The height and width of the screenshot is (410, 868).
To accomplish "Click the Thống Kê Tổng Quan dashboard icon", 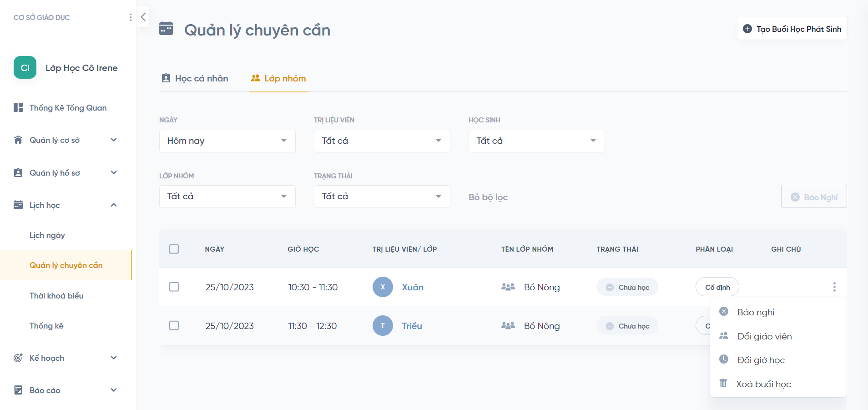I will coord(18,108).
